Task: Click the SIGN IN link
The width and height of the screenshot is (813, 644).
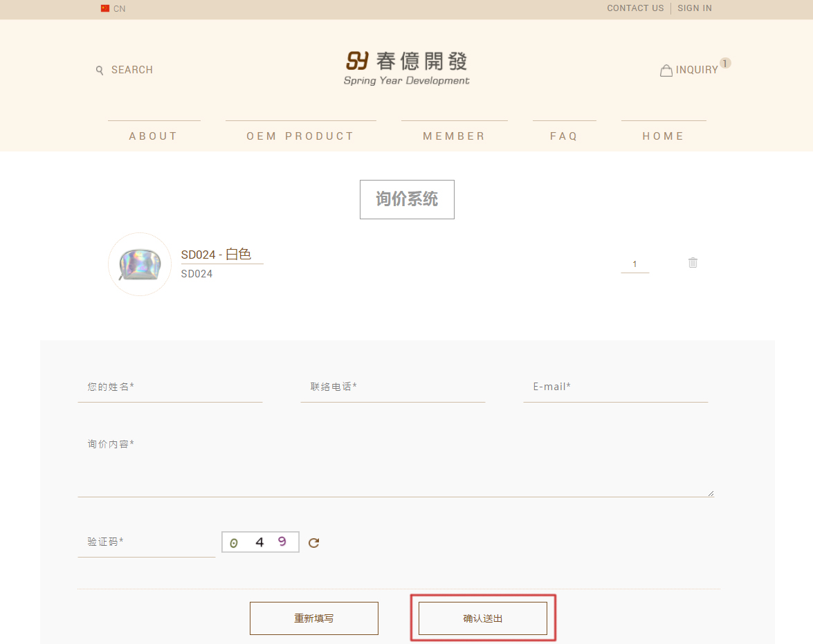Action: (695, 8)
